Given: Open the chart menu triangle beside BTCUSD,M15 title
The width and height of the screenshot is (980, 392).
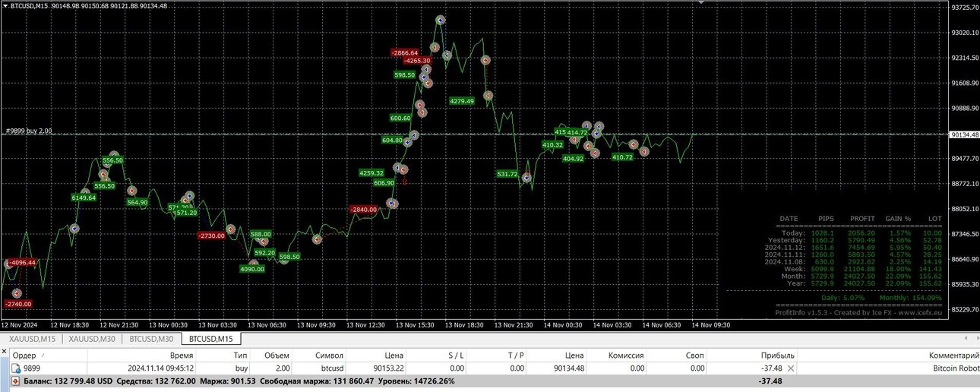Looking at the screenshot, I should click(5, 5).
